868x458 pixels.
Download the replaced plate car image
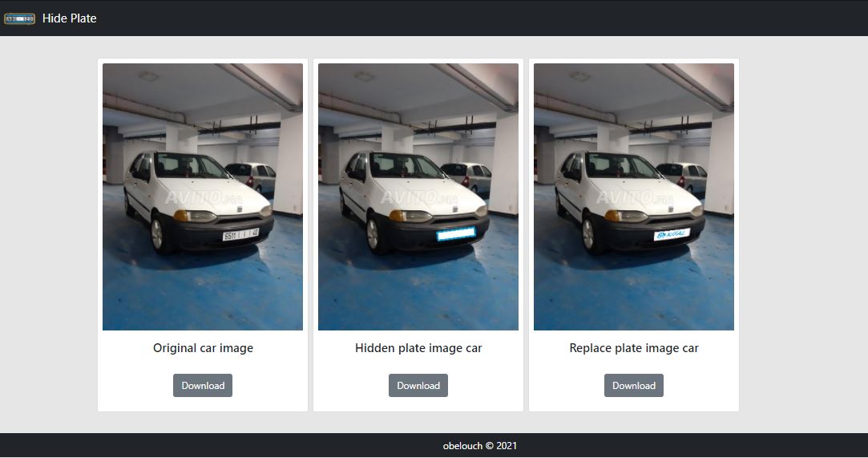click(x=634, y=385)
